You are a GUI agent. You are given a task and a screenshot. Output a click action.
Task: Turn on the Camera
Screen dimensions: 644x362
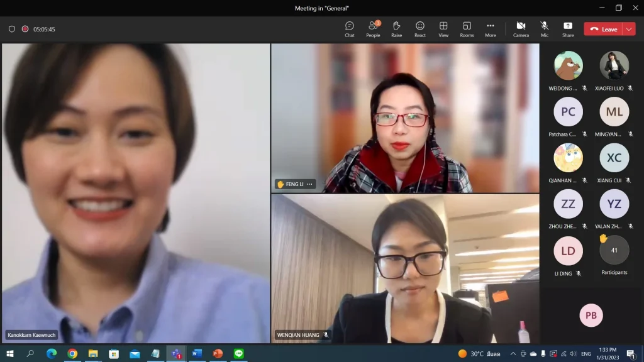point(521,29)
